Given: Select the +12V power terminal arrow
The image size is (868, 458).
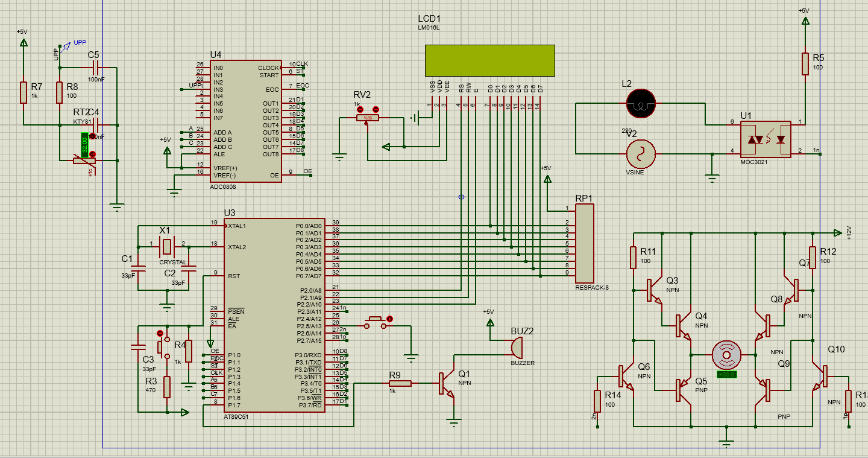Looking at the screenshot, I should tap(838, 232).
